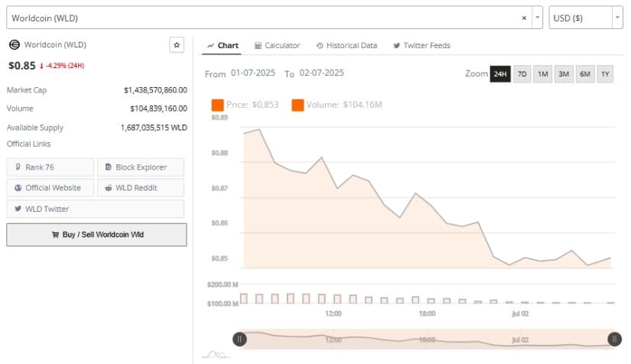The height and width of the screenshot is (364, 631).
Task: Grab the left range navigator handle
Action: (x=239, y=339)
